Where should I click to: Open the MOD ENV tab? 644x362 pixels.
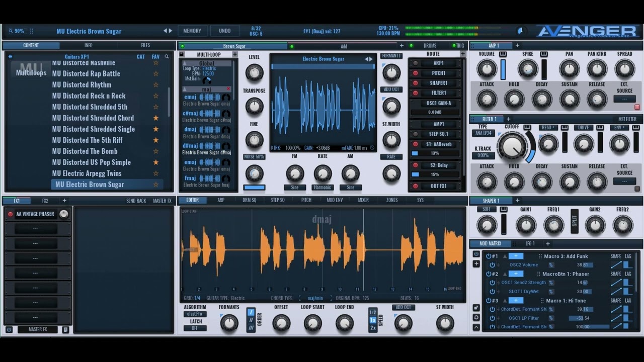(x=335, y=200)
